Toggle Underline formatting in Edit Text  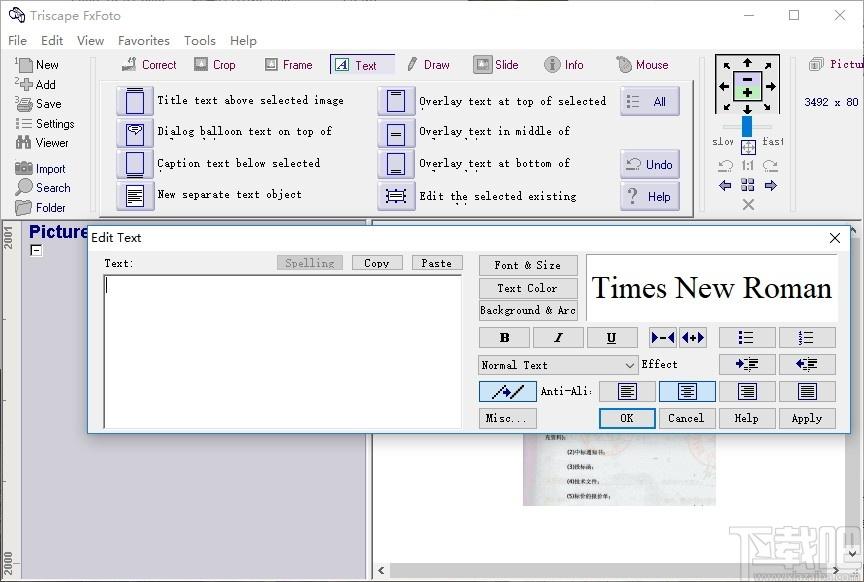(x=611, y=338)
